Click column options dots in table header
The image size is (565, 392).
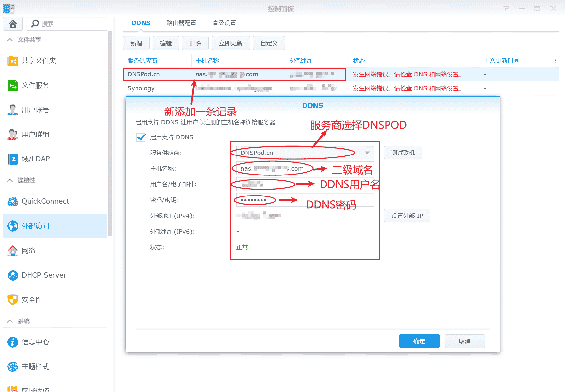coord(555,61)
